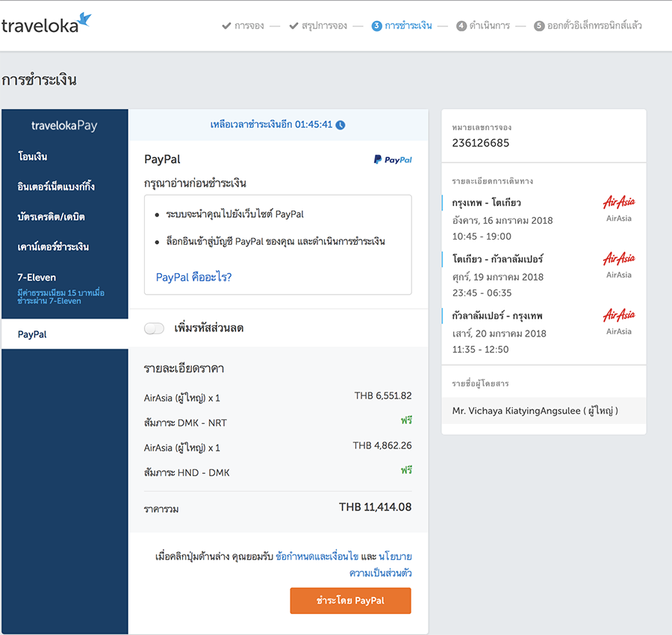Click checkmark beside สรุปการจอง step
The width and height of the screenshot is (672, 635).
[x=293, y=25]
